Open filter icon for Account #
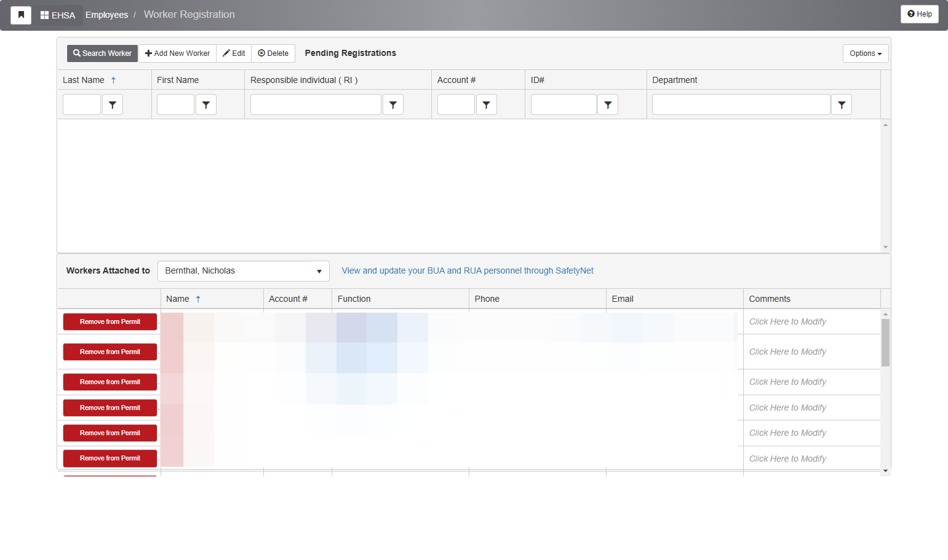 (x=487, y=105)
